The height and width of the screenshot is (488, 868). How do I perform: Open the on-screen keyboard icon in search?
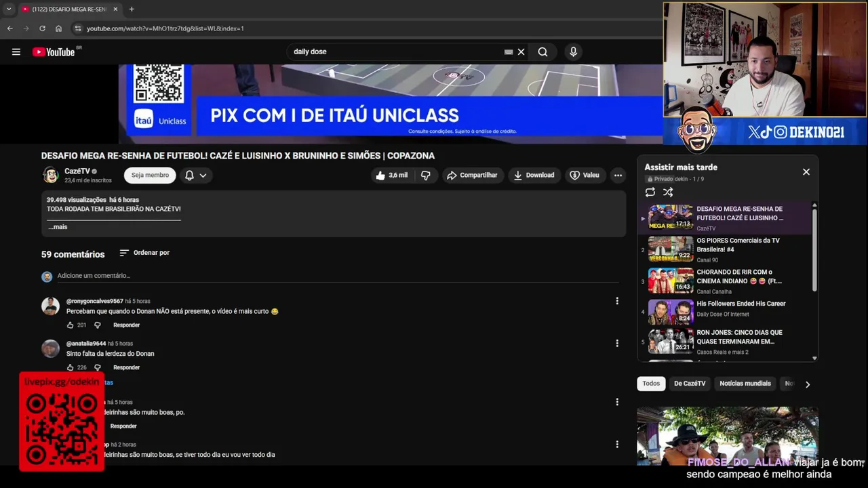(509, 52)
